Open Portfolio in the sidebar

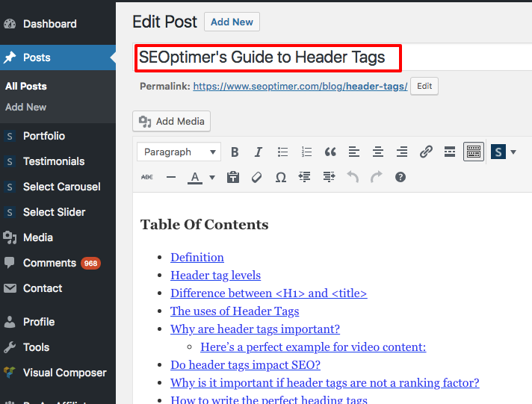pyautogui.click(x=58, y=136)
